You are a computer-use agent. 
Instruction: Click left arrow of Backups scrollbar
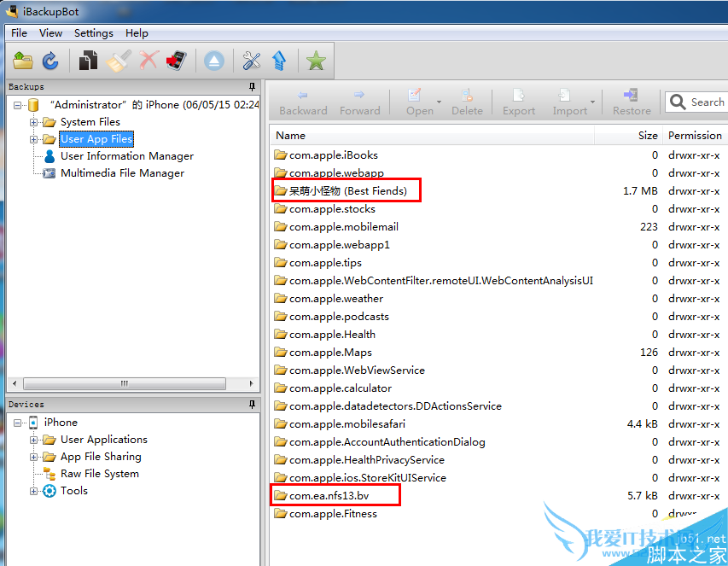(15, 384)
